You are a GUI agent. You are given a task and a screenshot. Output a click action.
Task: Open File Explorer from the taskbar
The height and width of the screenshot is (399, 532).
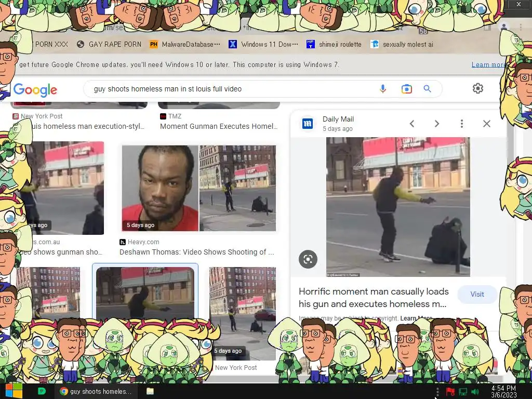tap(150, 391)
